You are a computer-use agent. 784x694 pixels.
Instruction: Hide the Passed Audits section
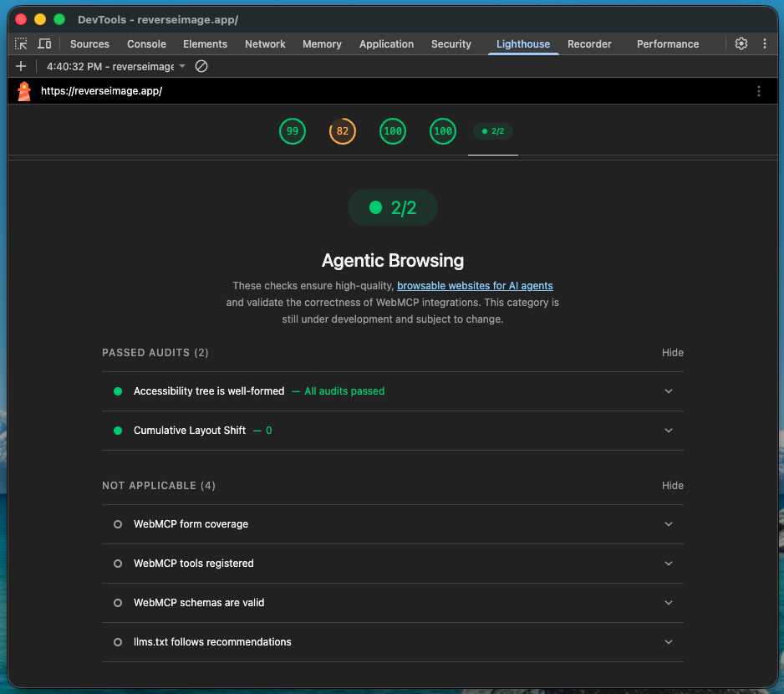tap(673, 353)
